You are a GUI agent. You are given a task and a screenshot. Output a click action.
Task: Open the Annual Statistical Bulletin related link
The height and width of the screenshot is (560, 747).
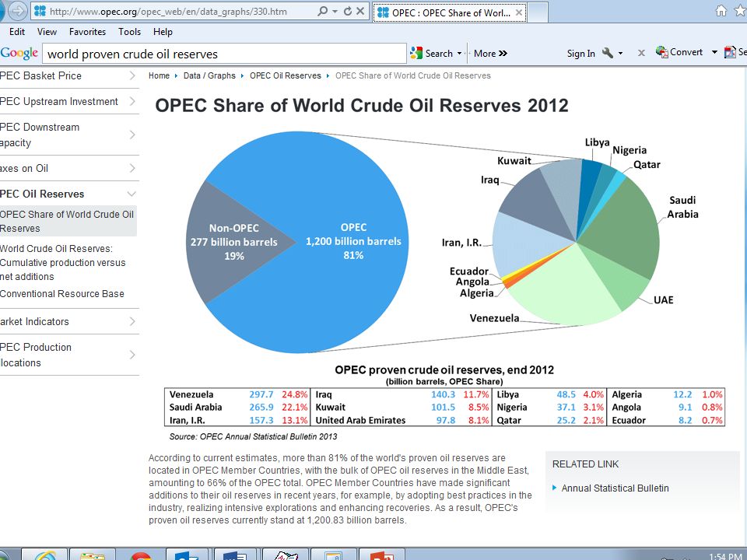[x=615, y=488]
